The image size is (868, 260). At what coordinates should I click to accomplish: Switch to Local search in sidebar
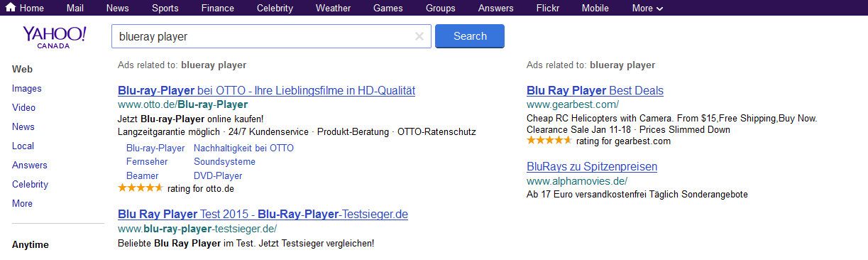23,146
